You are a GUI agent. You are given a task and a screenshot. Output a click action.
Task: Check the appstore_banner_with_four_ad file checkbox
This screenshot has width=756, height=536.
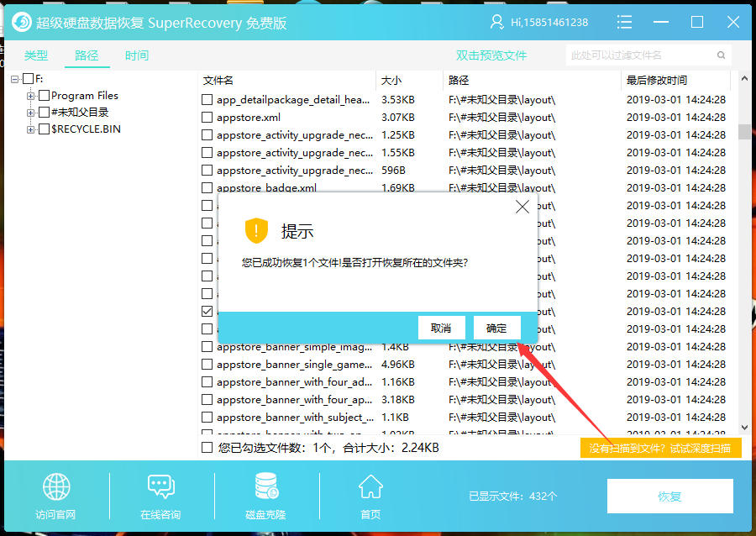(x=207, y=382)
